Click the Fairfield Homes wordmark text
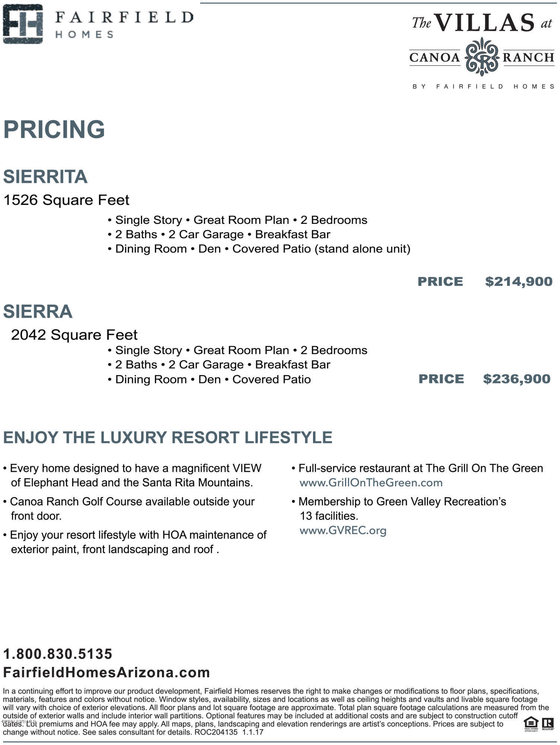This screenshot has height=745, width=560. point(124,25)
